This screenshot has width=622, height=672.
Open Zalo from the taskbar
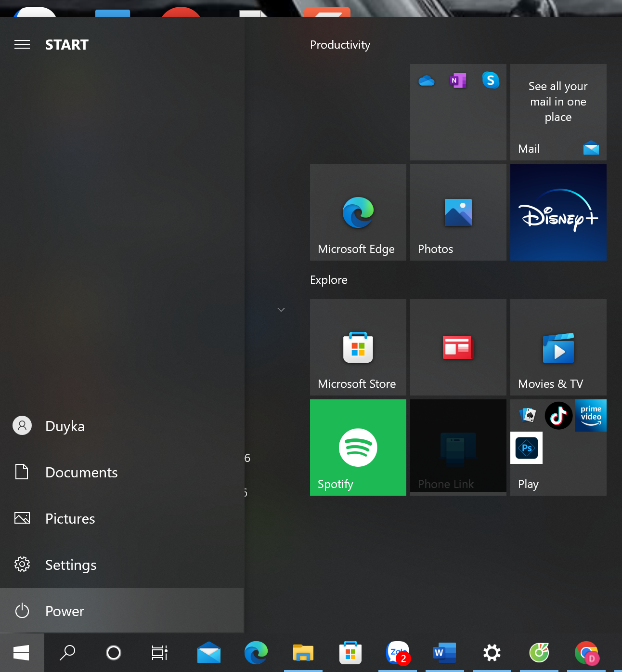pos(398,653)
